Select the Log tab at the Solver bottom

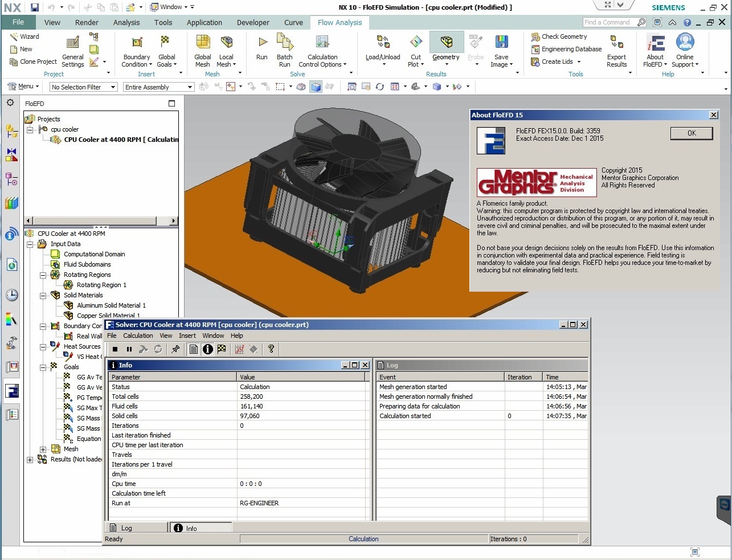[137, 528]
